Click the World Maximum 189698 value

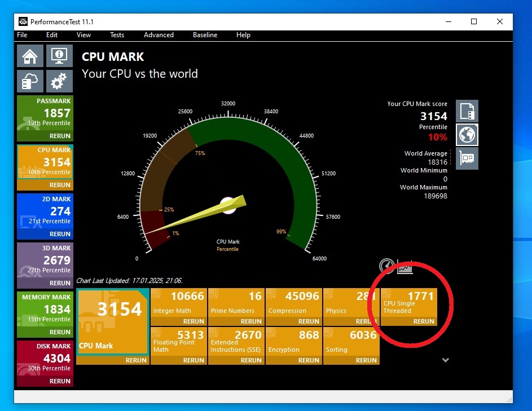point(436,196)
